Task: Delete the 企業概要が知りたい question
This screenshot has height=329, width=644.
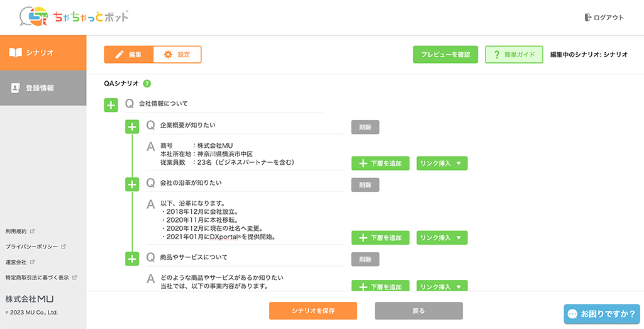Action: (365, 127)
